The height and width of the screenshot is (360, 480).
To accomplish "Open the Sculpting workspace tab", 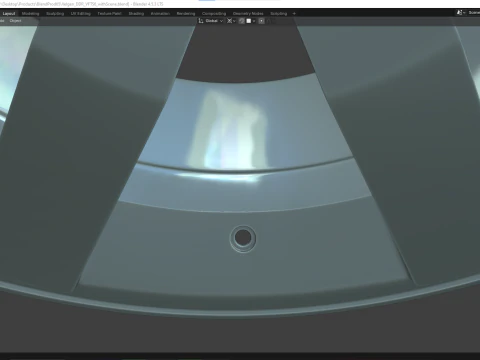I will pos(55,14).
